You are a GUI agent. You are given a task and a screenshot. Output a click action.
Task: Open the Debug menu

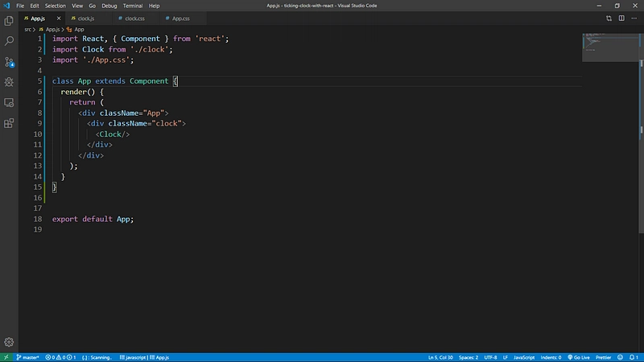pyautogui.click(x=109, y=6)
